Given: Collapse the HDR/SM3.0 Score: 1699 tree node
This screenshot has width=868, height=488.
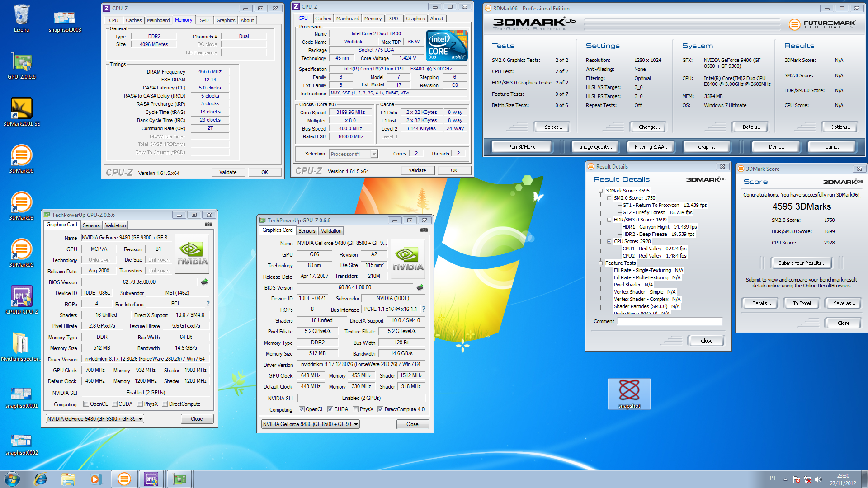Looking at the screenshot, I should tap(609, 220).
